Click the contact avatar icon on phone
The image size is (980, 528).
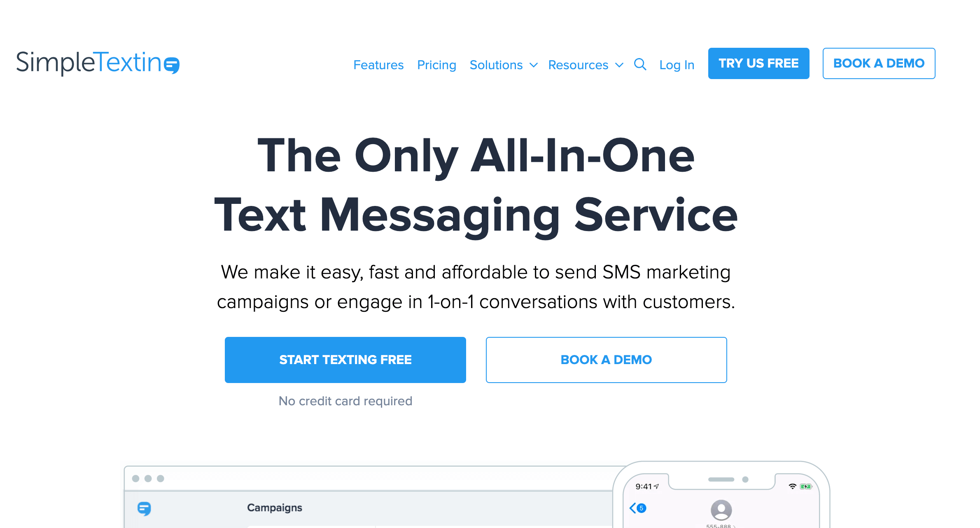(x=720, y=509)
